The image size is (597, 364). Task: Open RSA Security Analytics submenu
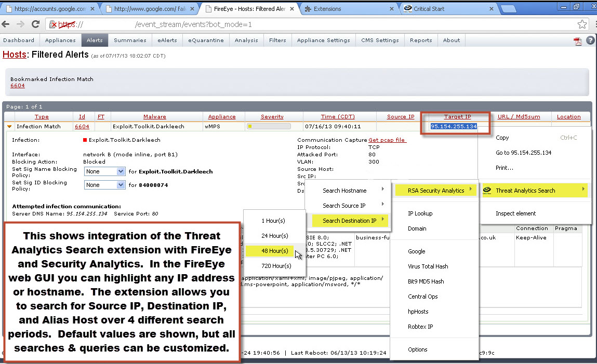click(x=435, y=191)
